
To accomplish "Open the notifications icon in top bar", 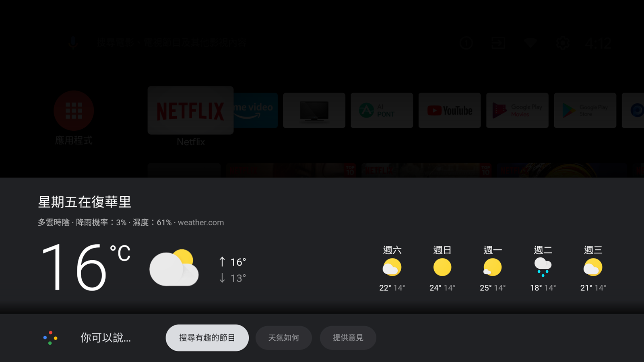I will [x=466, y=43].
